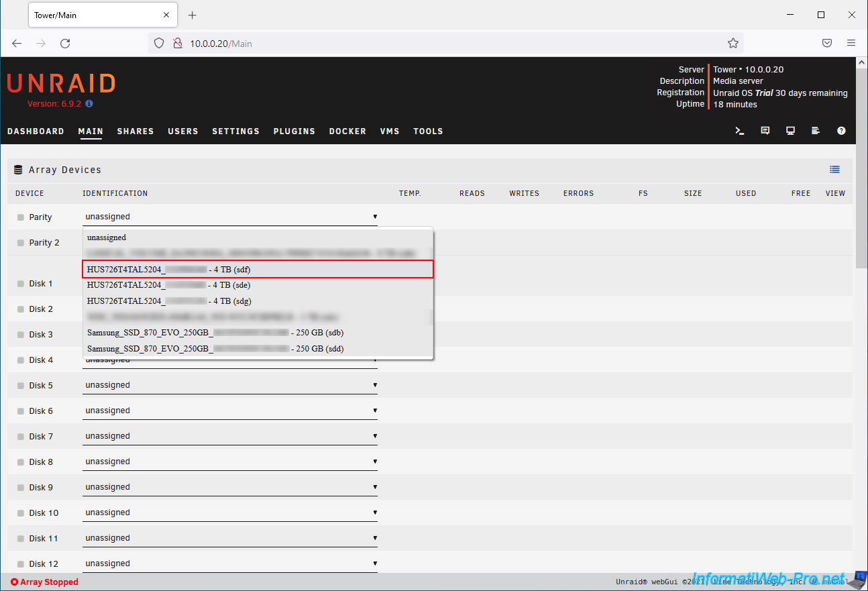
Task: Open a new browser tab
Action: click(193, 15)
